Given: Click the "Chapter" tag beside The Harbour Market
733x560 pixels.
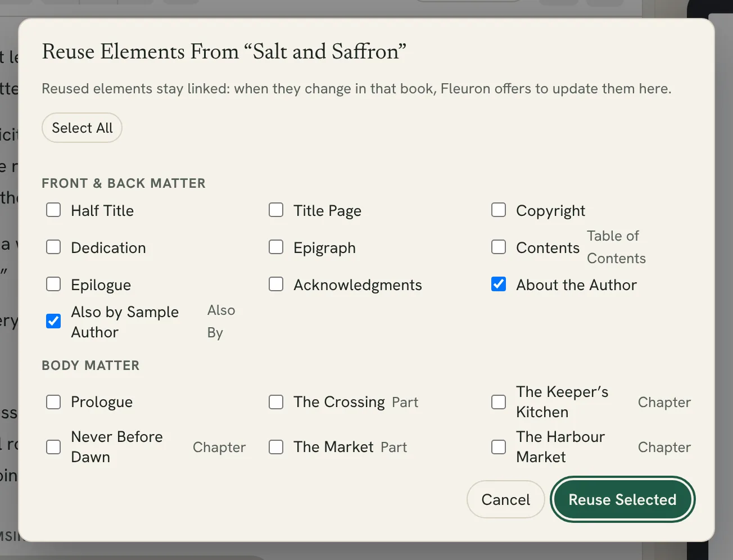Looking at the screenshot, I should (664, 448).
